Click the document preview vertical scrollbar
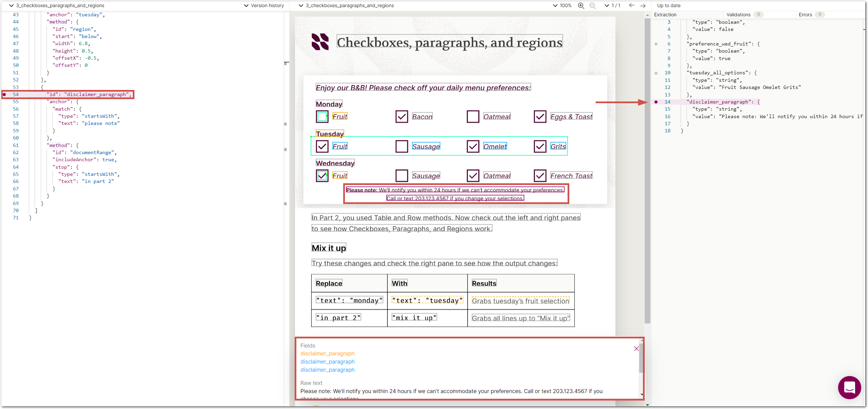 647,170
